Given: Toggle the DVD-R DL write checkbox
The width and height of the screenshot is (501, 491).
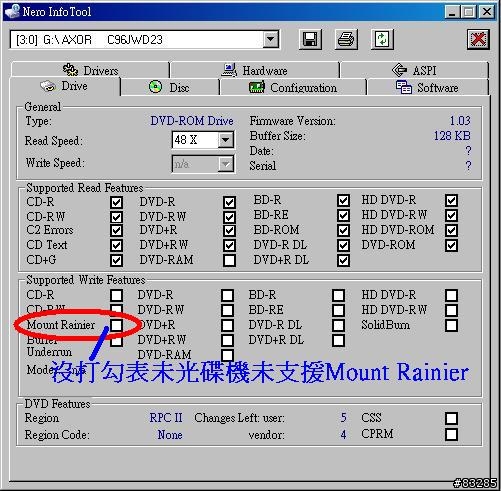Looking at the screenshot, I should (338, 325).
